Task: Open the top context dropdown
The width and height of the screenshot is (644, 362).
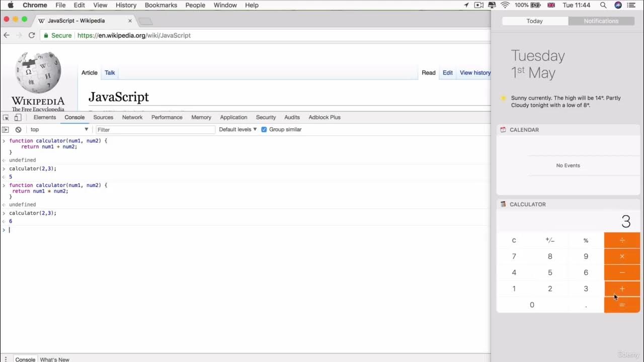Action: [x=59, y=130]
